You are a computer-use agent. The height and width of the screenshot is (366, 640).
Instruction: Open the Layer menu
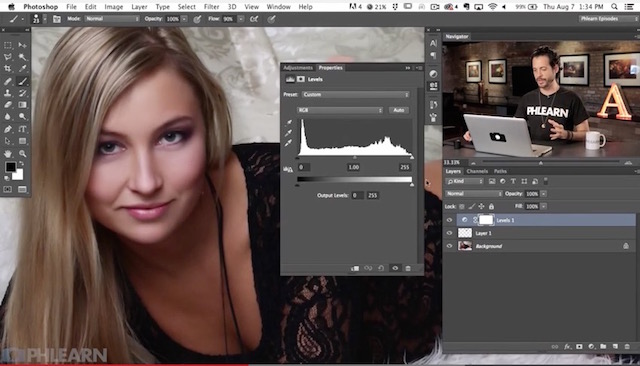[139, 7]
